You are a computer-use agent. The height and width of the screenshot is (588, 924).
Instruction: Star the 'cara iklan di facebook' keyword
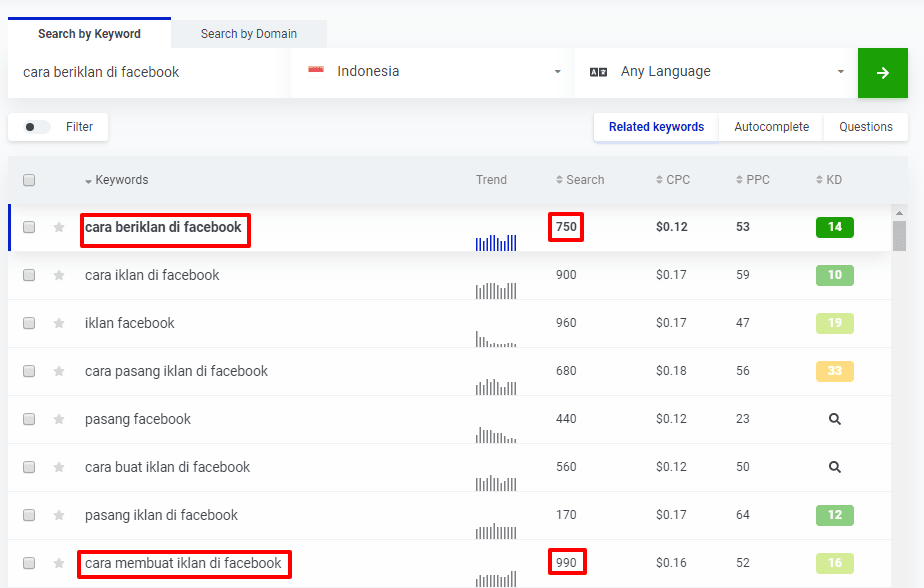(59, 275)
